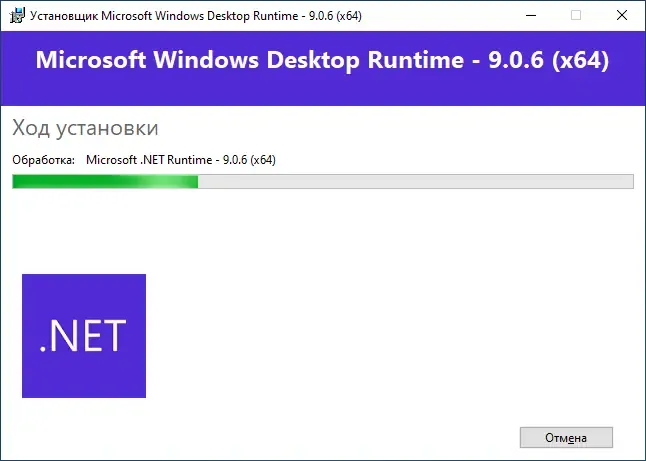Click the installer icon in the title bar
The height and width of the screenshot is (461, 646).
pos(17,16)
